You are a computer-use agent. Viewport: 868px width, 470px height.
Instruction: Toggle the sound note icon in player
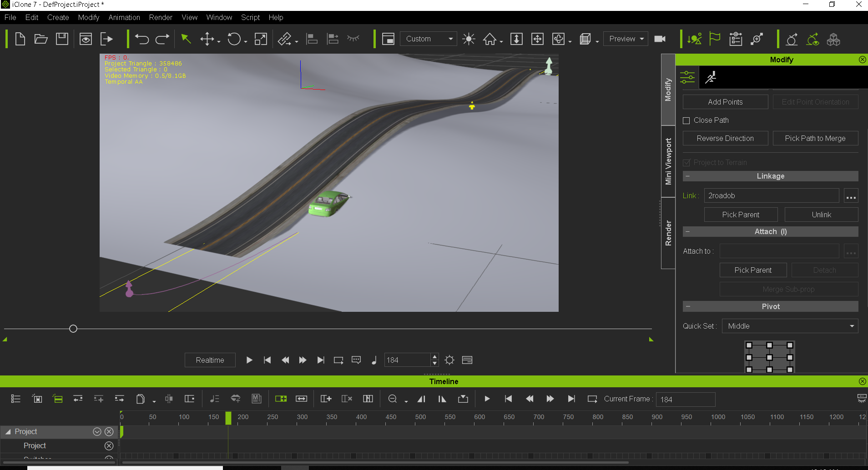[374, 360]
